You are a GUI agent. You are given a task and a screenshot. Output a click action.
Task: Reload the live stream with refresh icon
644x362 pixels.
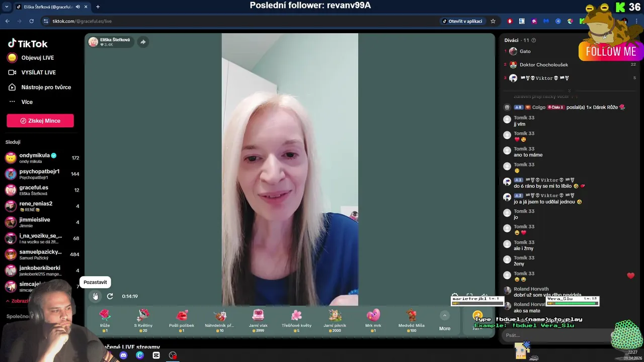[x=110, y=296]
